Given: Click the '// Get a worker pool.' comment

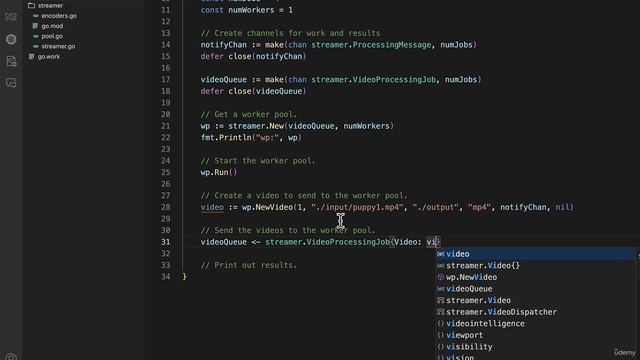Looking at the screenshot, I should (249, 114).
